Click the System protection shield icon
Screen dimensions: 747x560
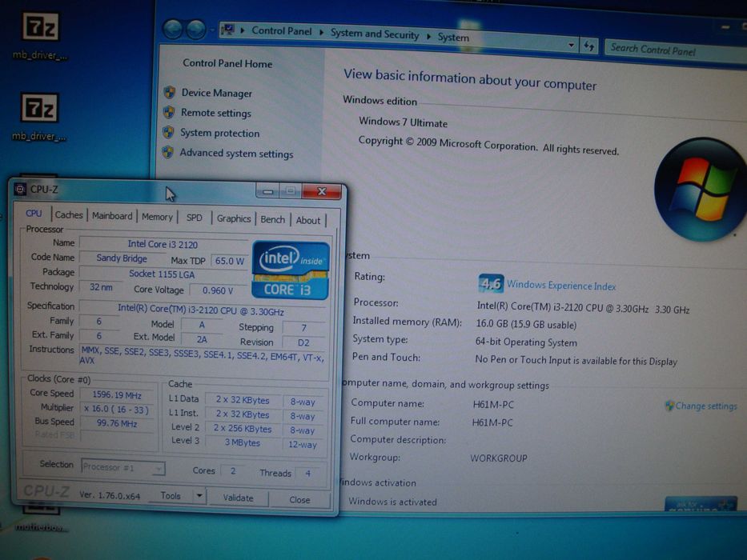point(168,132)
